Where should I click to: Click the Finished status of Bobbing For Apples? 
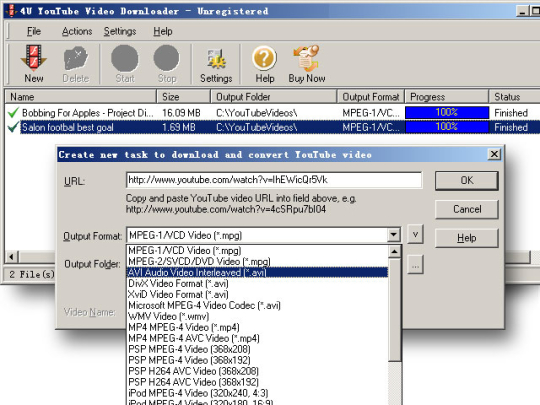511,113
